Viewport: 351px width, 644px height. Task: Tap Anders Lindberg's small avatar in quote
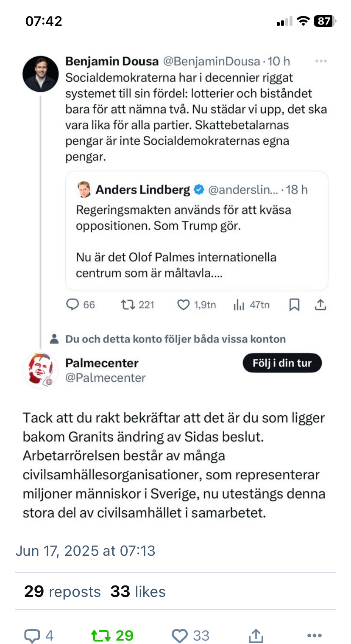(x=84, y=190)
